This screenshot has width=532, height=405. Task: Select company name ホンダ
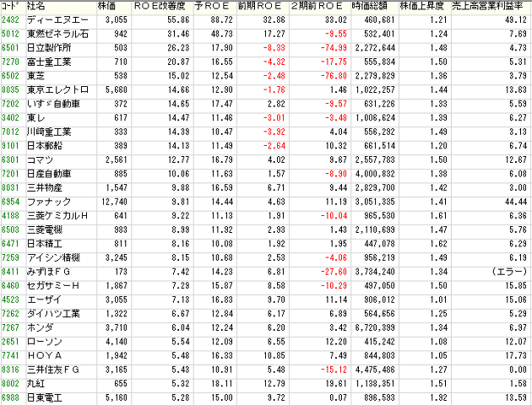41,327
